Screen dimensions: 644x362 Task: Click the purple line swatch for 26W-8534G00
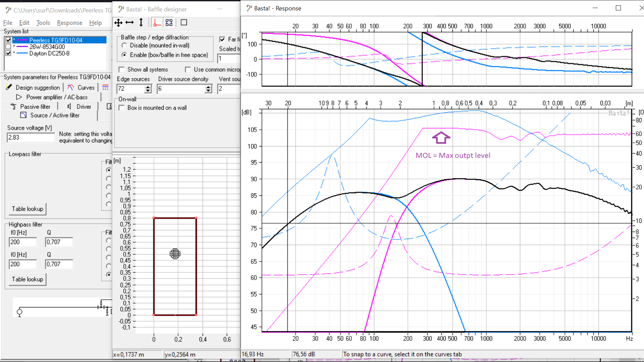tap(22, 47)
